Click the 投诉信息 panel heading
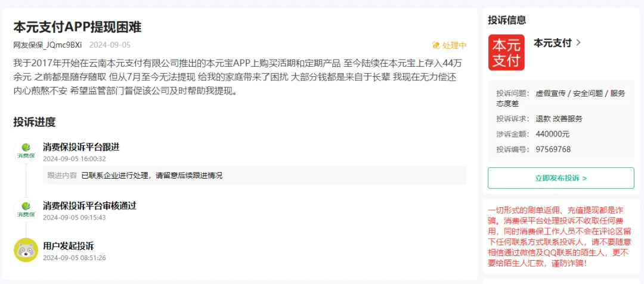 tap(507, 20)
